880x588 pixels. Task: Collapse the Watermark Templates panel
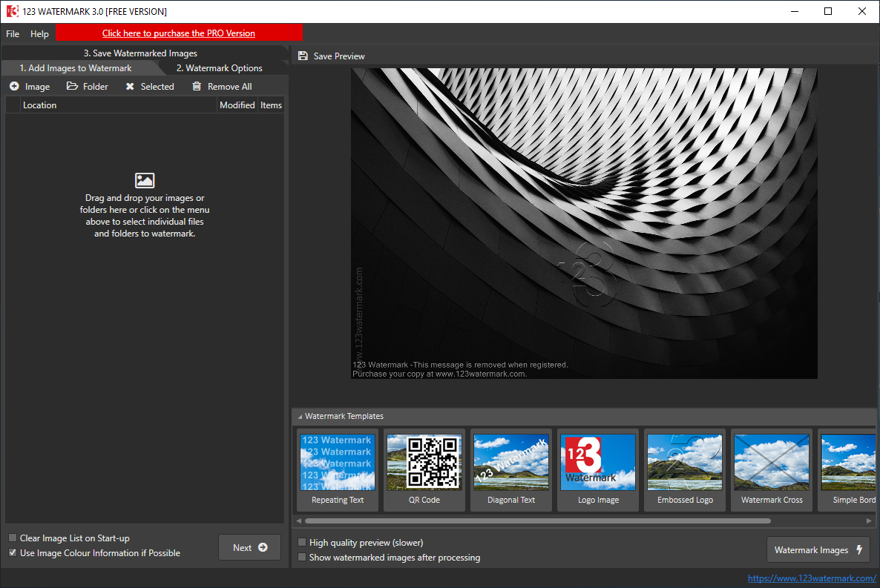(x=301, y=416)
